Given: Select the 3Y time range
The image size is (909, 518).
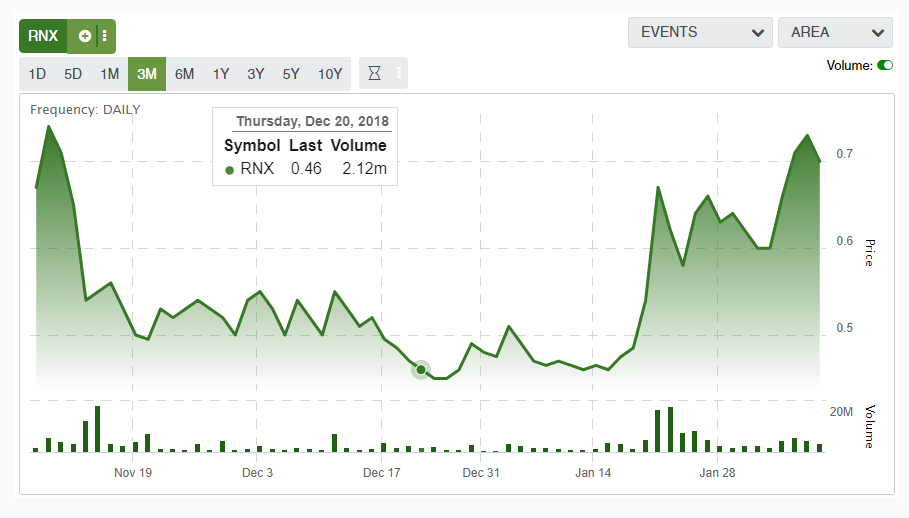Looking at the screenshot, I should (x=256, y=74).
